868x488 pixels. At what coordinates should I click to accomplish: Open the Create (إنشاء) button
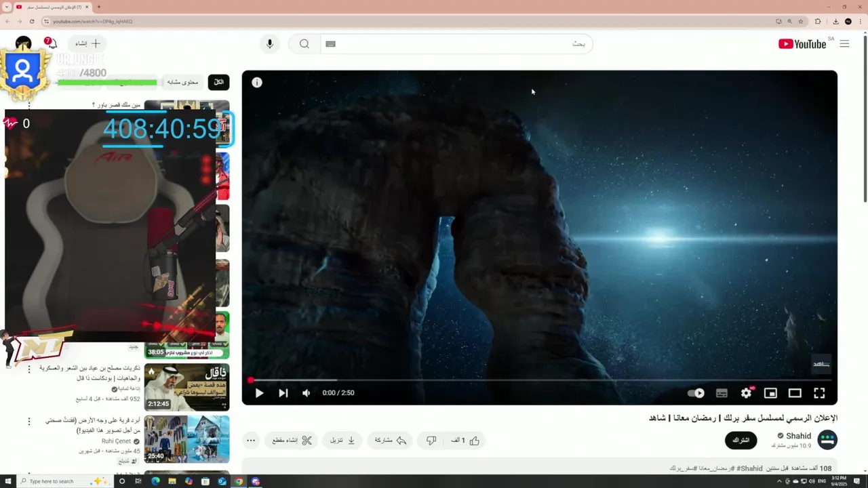pos(88,43)
